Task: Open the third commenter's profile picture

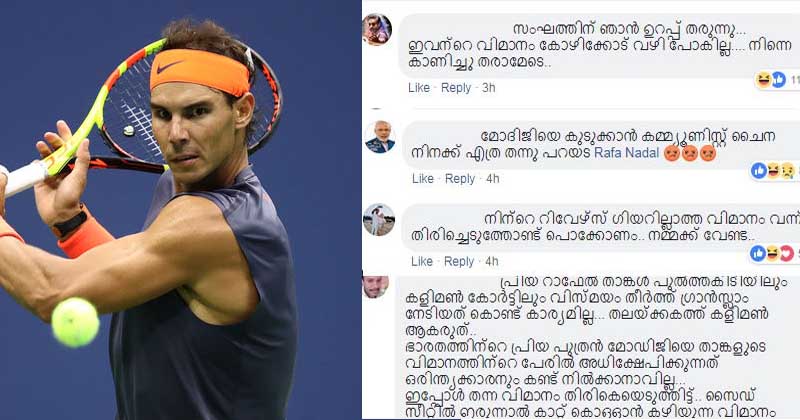Action: (x=379, y=220)
